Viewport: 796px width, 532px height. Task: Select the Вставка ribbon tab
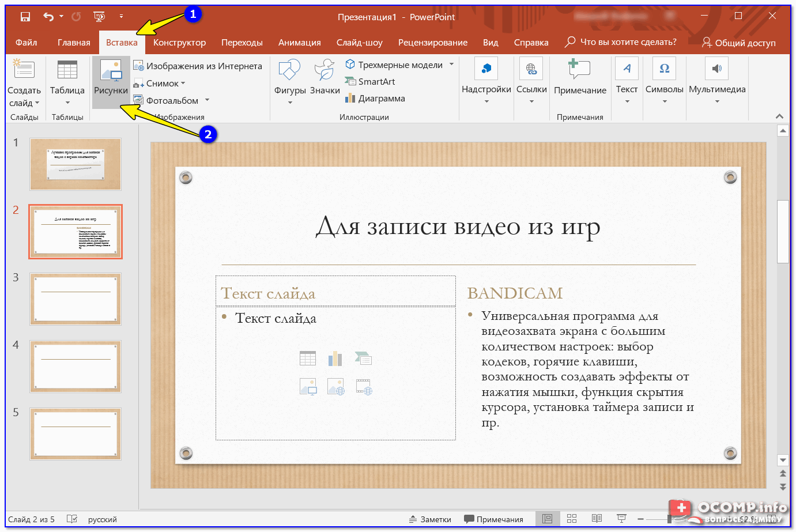click(x=122, y=42)
